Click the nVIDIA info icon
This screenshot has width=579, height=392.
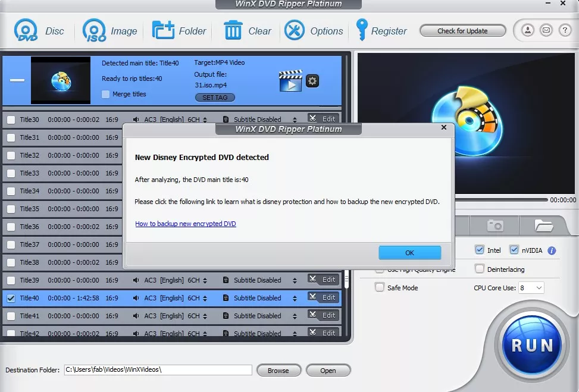click(551, 250)
